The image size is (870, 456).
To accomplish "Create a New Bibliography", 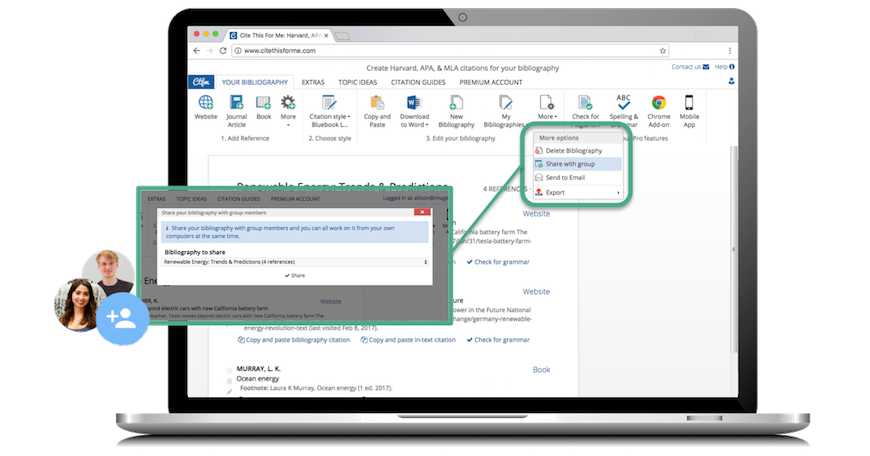I will 456,111.
